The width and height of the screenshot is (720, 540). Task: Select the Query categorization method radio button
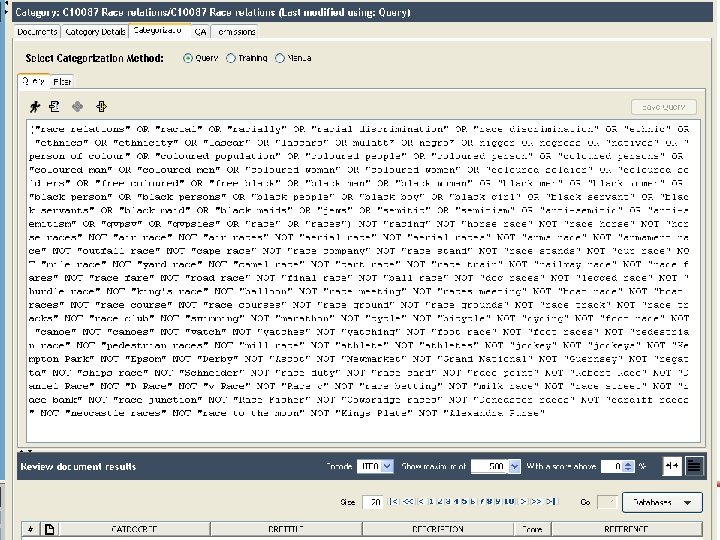187,58
